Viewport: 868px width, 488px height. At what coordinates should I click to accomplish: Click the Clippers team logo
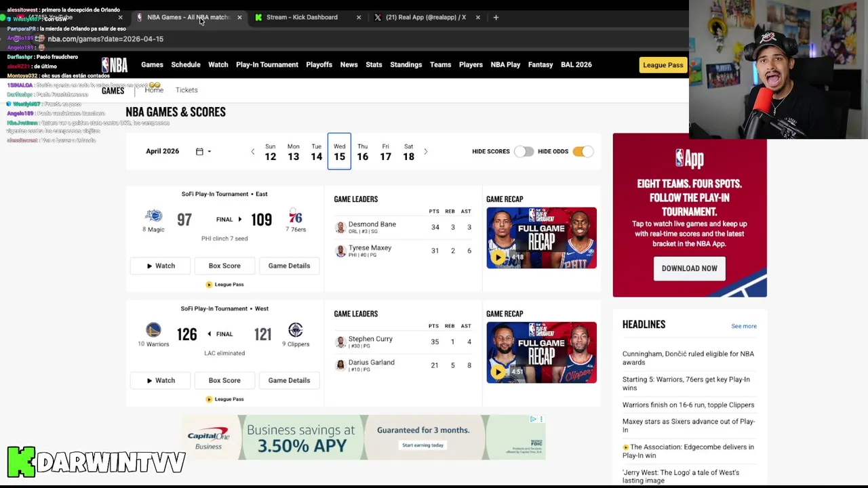tap(295, 330)
